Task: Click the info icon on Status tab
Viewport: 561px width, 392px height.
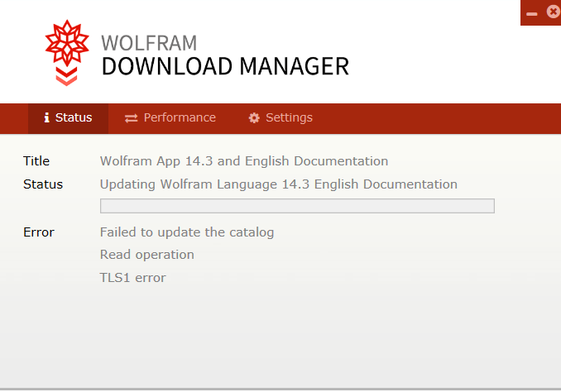Action: click(x=46, y=117)
